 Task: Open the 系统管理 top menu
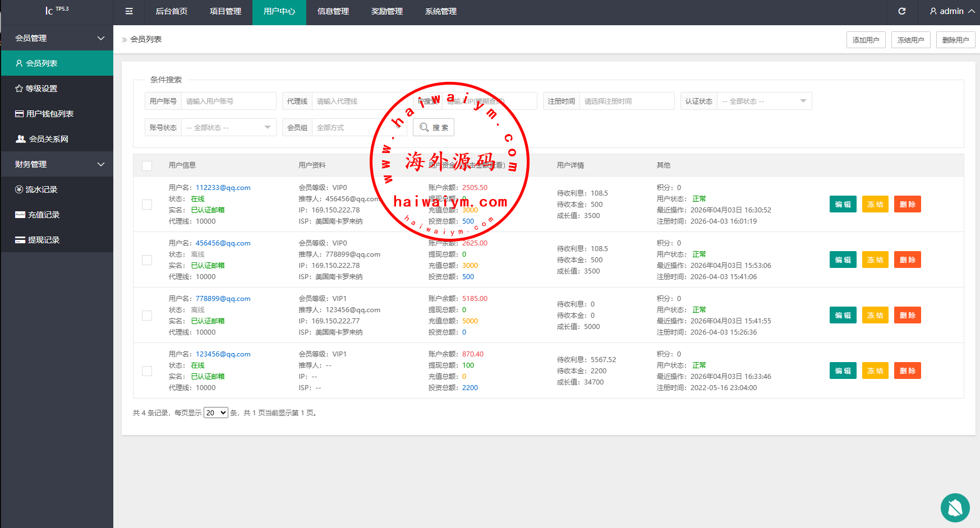coord(441,12)
